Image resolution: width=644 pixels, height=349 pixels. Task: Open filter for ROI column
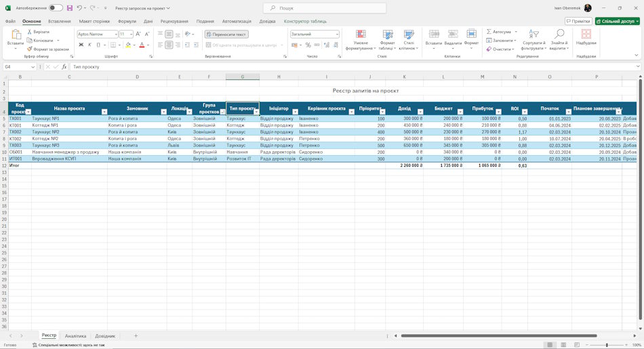524,112
